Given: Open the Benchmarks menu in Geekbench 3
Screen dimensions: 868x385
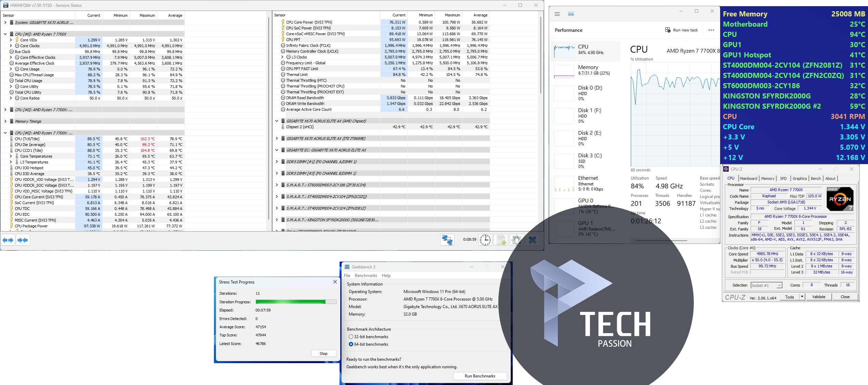Looking at the screenshot, I should 366,276.
